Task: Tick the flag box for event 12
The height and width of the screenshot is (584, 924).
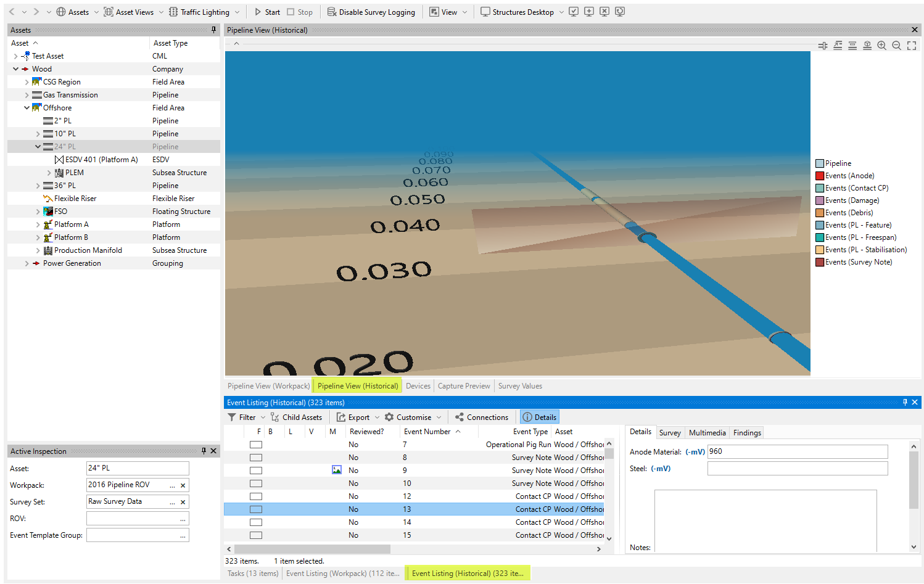Action: 256,496
